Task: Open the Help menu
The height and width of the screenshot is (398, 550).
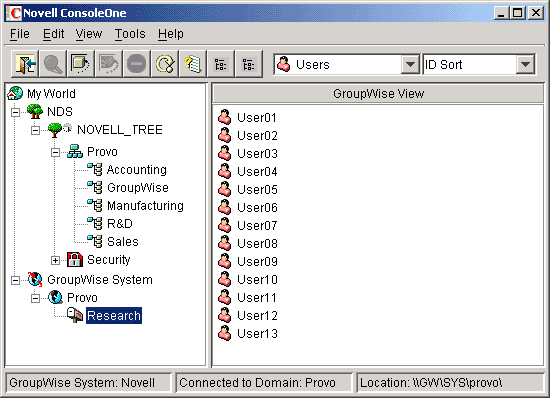Action: tap(170, 34)
